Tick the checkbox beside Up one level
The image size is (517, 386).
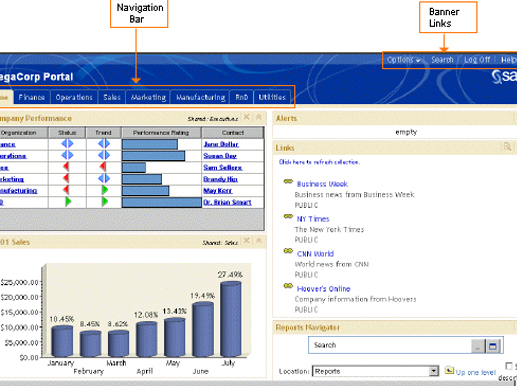[509, 366]
